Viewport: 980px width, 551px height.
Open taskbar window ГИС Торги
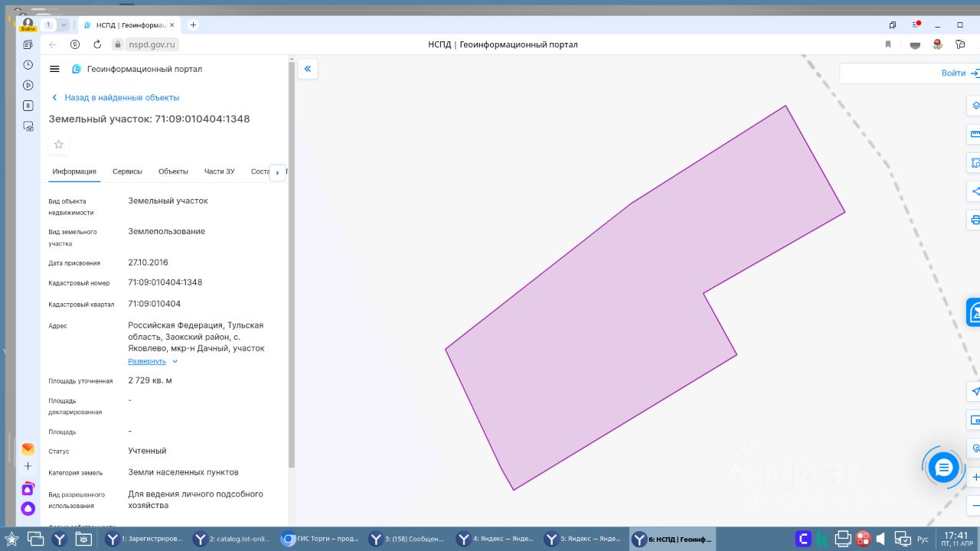321,539
